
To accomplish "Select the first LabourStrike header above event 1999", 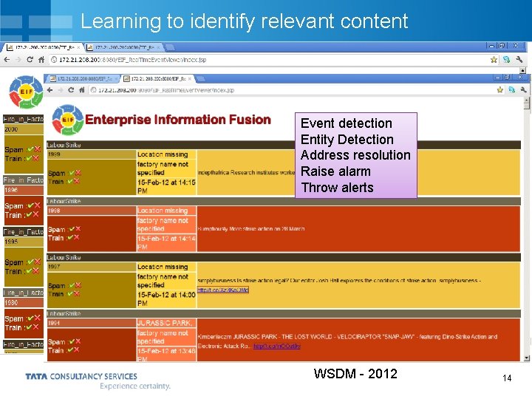I will [283, 145].
